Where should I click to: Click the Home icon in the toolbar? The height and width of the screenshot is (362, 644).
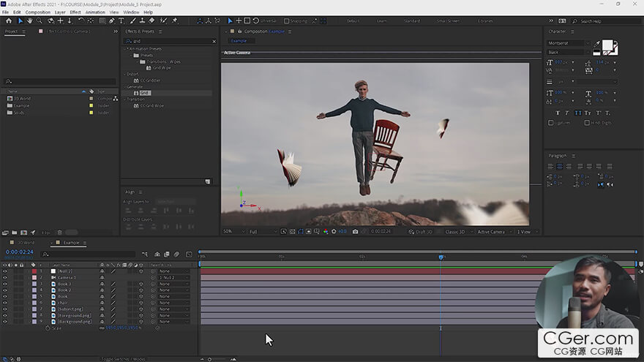point(9,20)
